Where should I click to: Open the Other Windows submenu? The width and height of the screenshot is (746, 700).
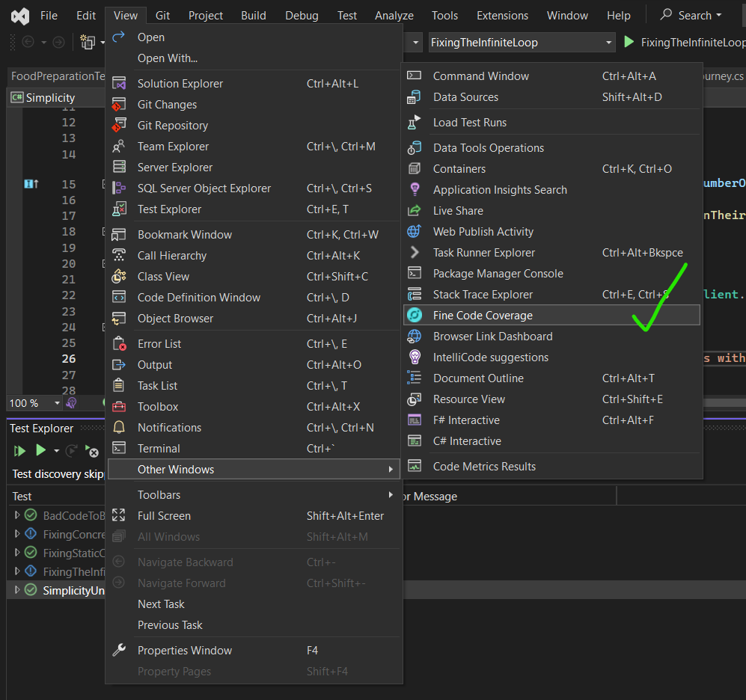click(x=254, y=469)
